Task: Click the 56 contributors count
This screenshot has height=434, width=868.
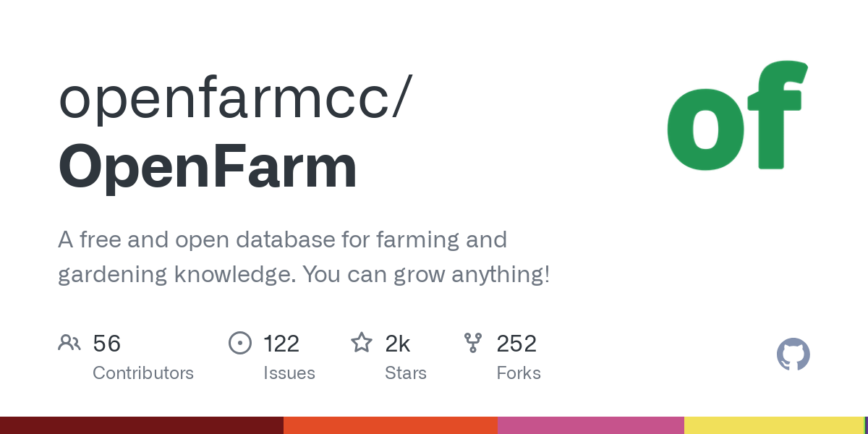Action: [x=107, y=344]
